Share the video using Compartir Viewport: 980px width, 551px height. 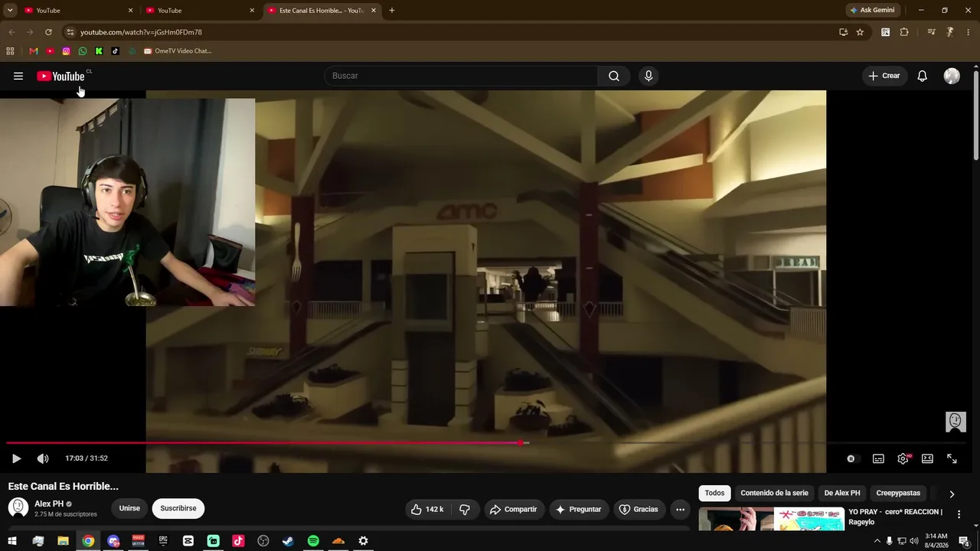[514, 509]
